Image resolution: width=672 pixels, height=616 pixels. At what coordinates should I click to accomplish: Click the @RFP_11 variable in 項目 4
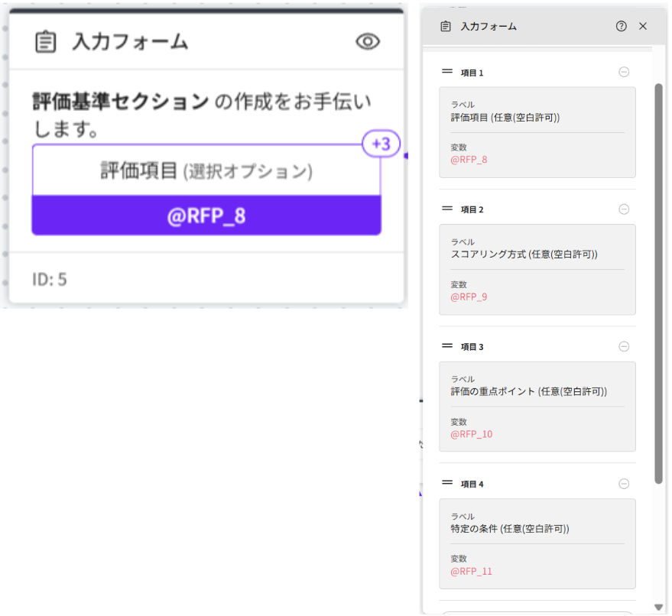pos(470,571)
